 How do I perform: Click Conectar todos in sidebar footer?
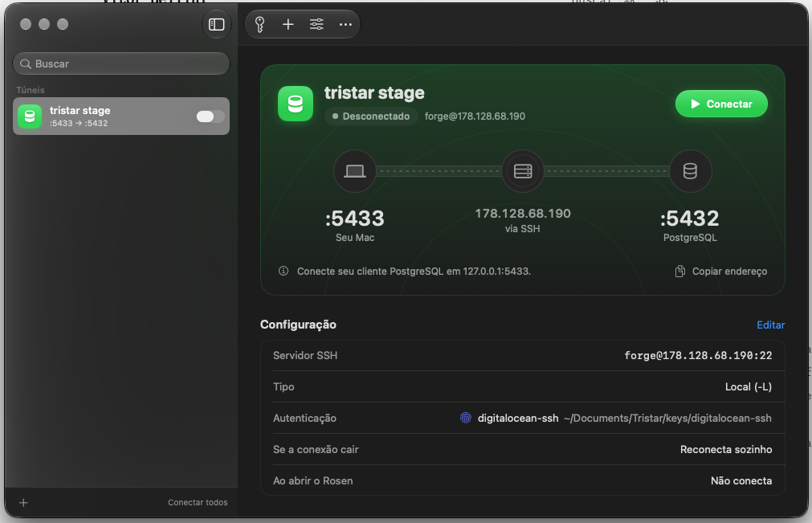(x=198, y=502)
